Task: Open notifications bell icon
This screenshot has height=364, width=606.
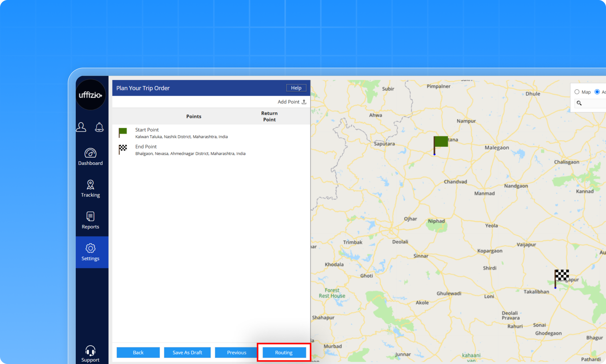Action: [x=99, y=127]
